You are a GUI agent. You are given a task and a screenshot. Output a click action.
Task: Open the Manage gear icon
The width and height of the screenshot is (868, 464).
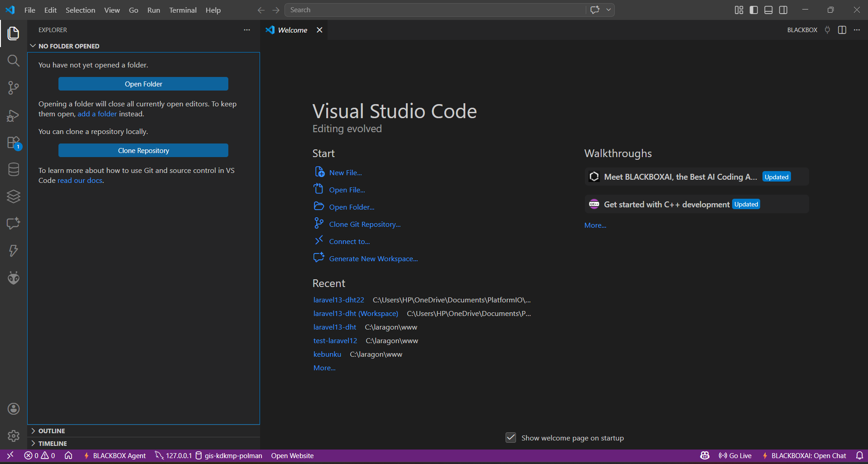(x=14, y=436)
